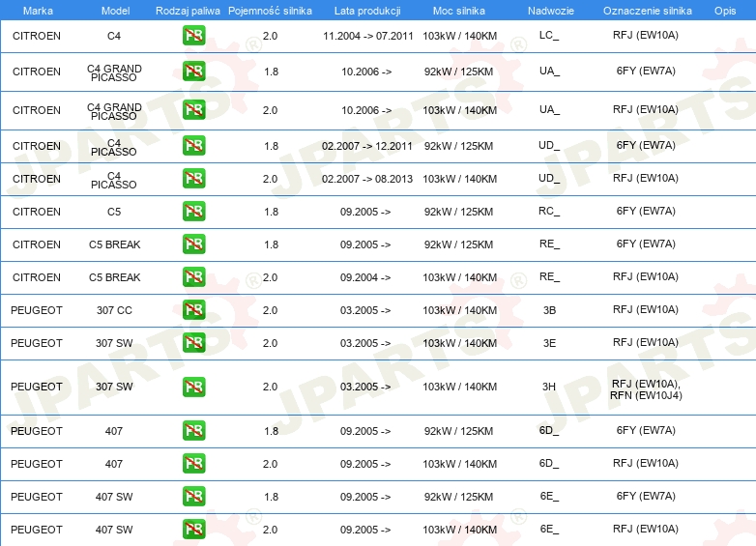Click the body code 3H cell
756x546 pixels.
549,387
